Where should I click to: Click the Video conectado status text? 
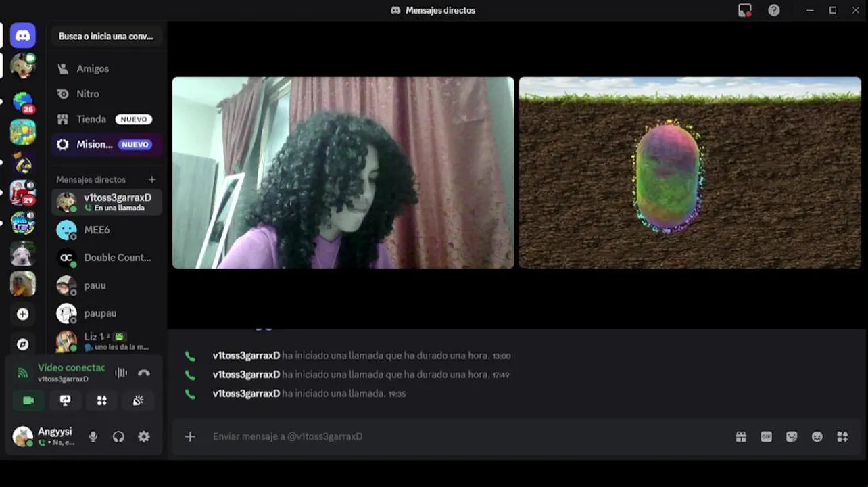(71, 367)
